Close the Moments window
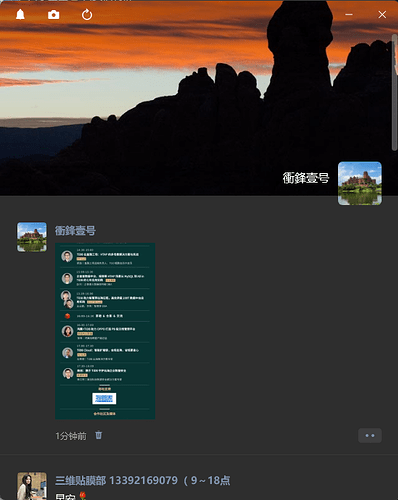The image size is (398, 500). 382,15
